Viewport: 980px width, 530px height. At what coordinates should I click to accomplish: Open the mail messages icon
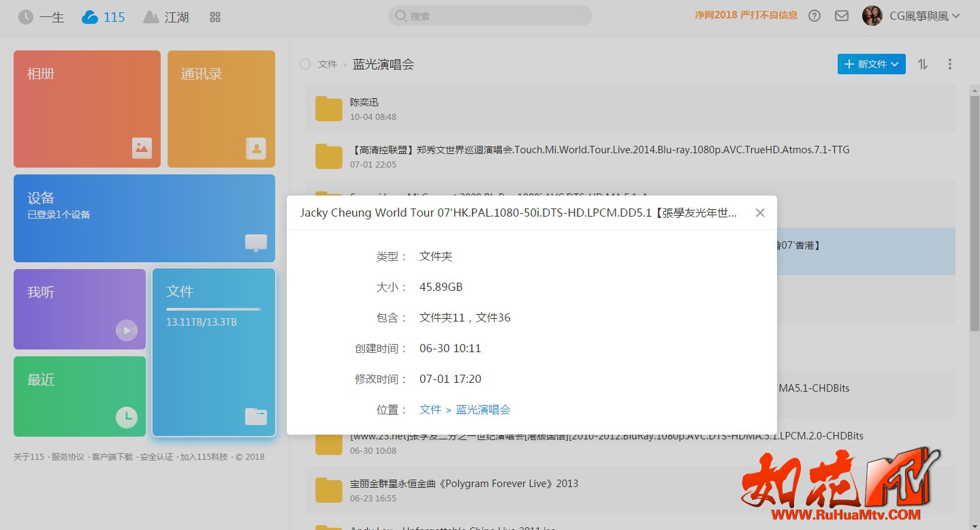point(842,16)
